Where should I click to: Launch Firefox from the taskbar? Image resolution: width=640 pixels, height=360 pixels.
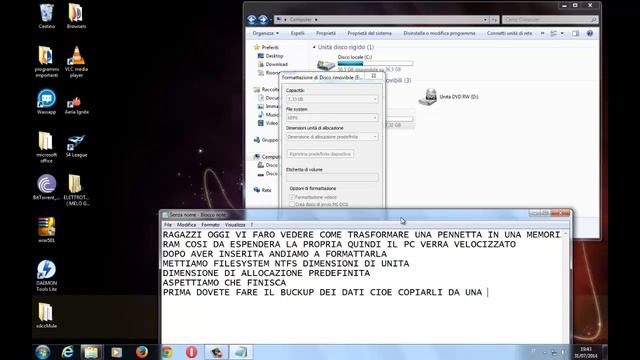tap(142, 352)
